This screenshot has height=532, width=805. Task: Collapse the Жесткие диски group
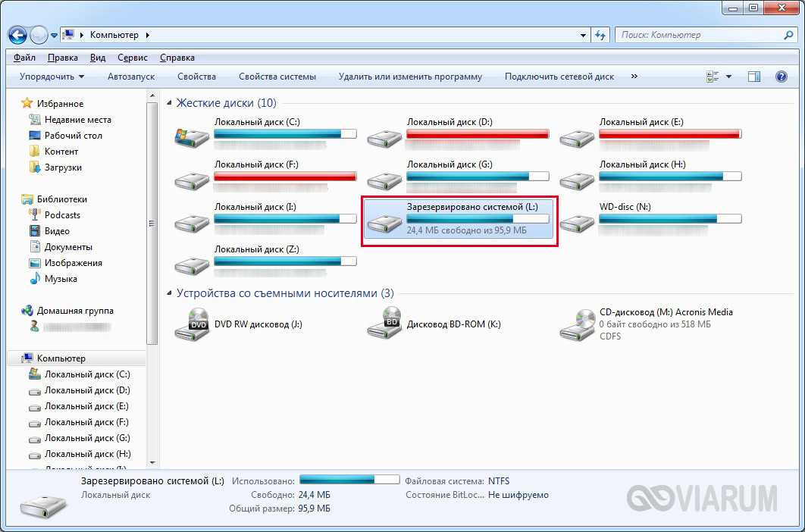[170, 104]
